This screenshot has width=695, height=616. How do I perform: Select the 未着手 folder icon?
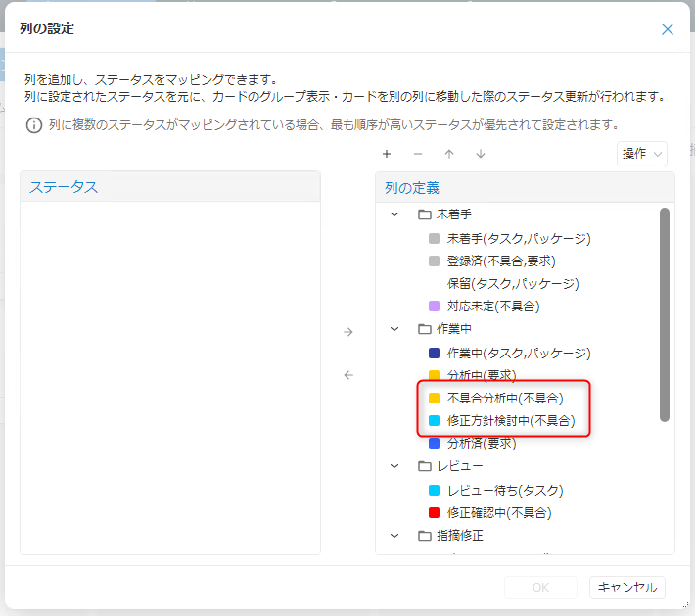[425, 214]
